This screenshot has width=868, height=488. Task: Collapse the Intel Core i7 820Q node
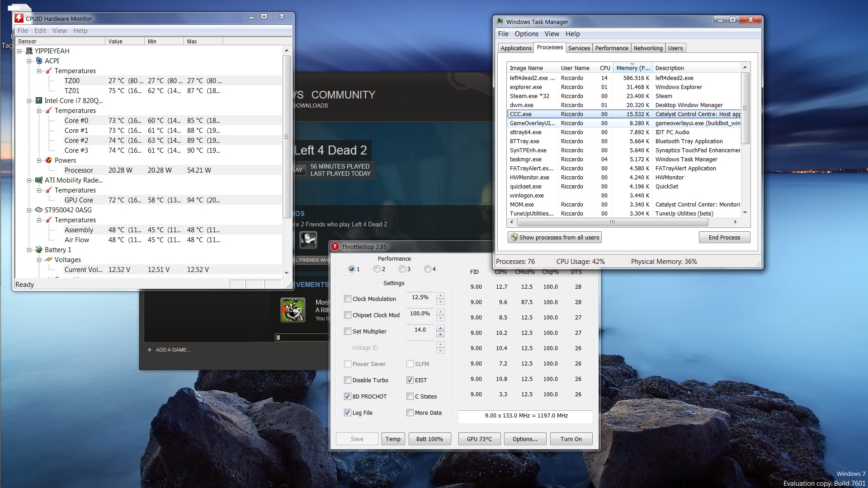tap(29, 101)
